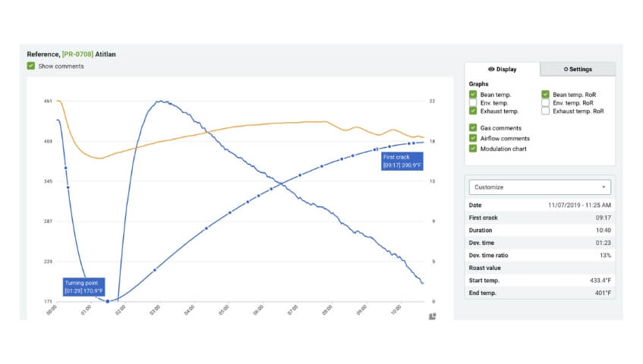Viewport: 643px width, 364px height.
Task: Select the Display tab
Action: tap(502, 69)
